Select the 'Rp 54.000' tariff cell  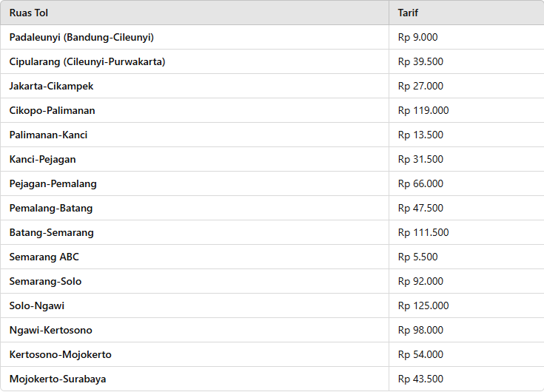pyautogui.click(x=466, y=354)
